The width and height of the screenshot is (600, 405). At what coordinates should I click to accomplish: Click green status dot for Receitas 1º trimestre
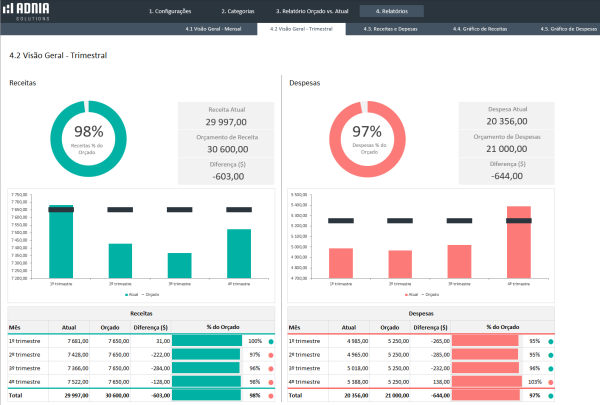click(270, 342)
